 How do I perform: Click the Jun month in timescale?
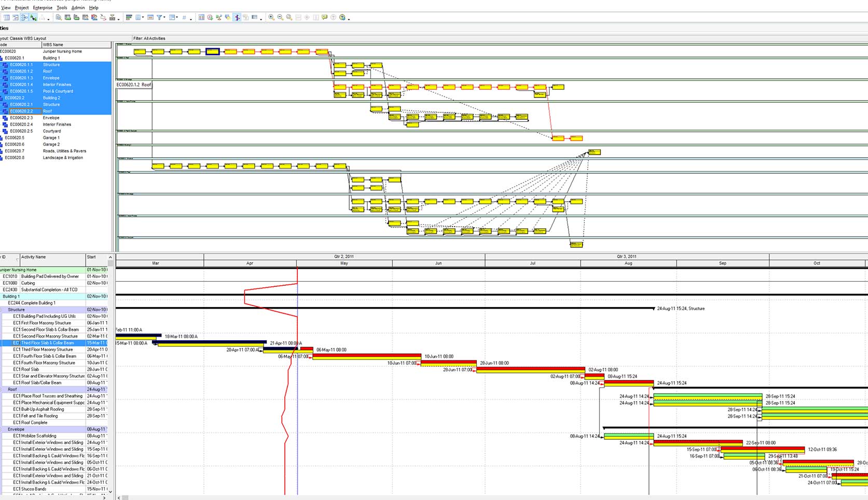[x=438, y=263]
